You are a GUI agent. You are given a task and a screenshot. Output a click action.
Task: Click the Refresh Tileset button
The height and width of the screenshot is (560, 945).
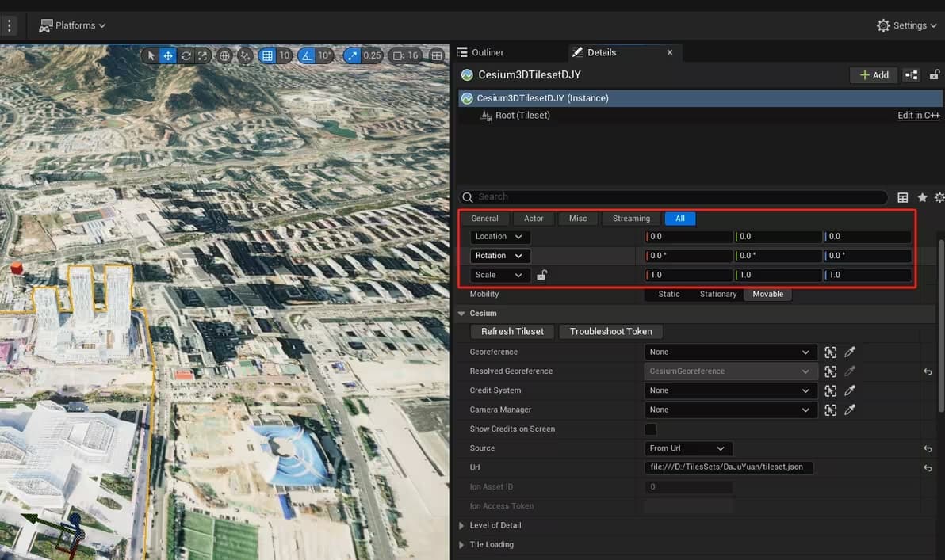click(x=512, y=332)
